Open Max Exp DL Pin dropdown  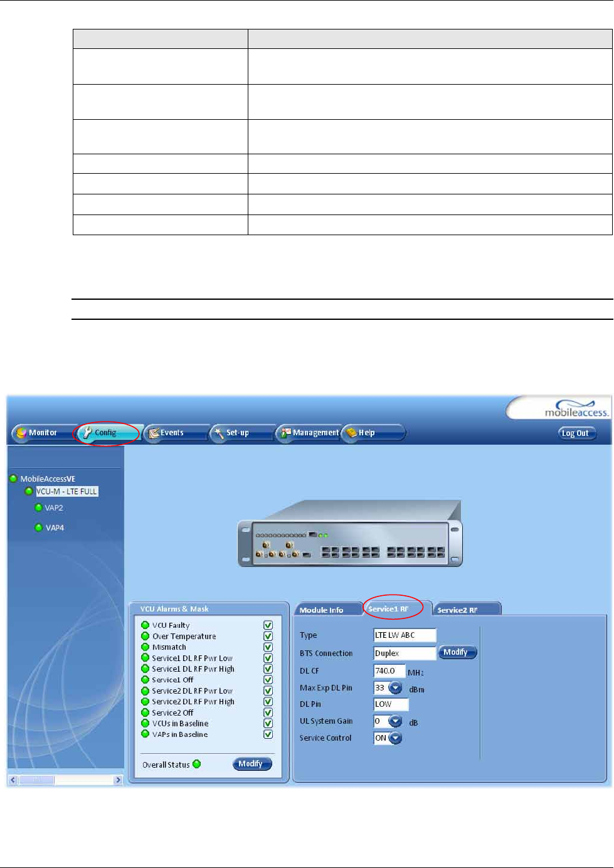click(395, 688)
